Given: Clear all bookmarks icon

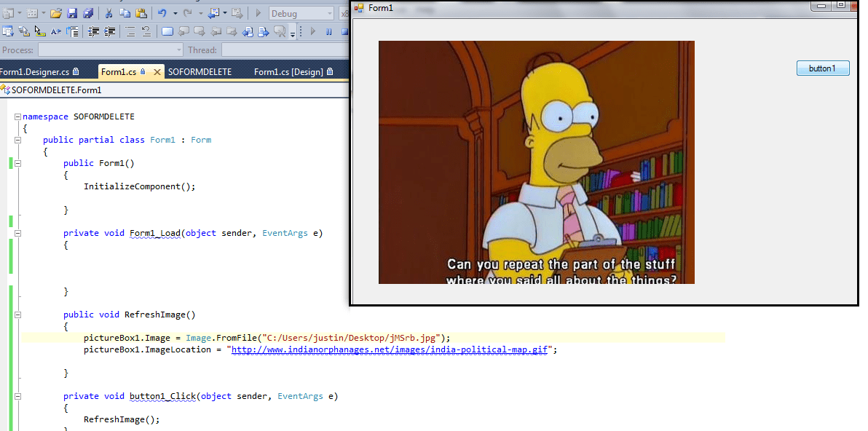Looking at the screenshot, I should [x=280, y=31].
